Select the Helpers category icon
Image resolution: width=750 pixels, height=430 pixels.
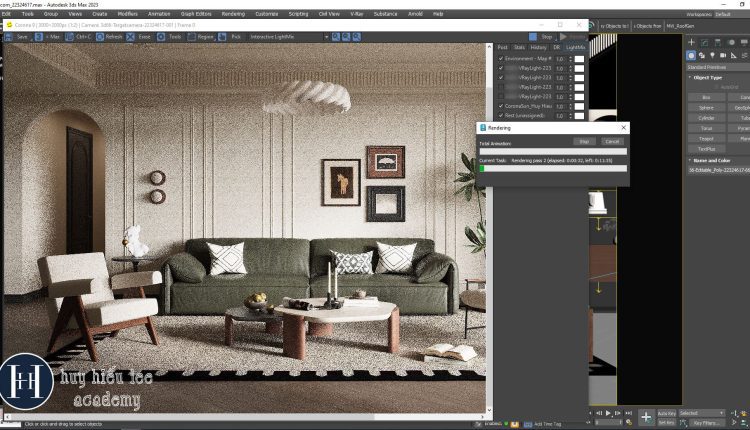[x=734, y=55]
